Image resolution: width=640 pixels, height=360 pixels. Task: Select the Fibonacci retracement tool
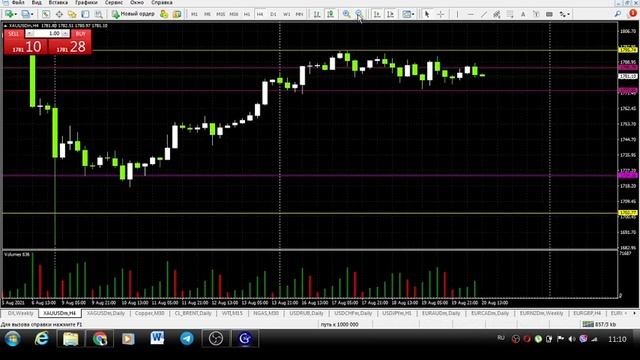510,14
